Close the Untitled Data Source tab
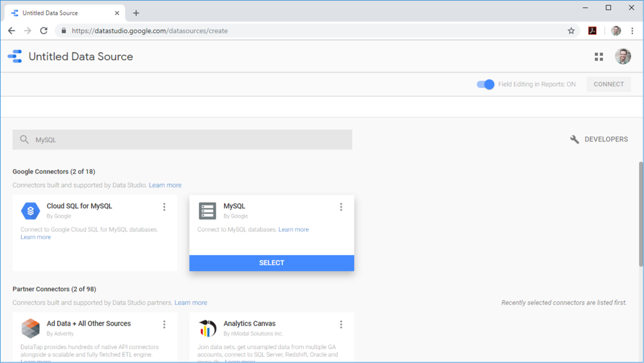 point(117,13)
